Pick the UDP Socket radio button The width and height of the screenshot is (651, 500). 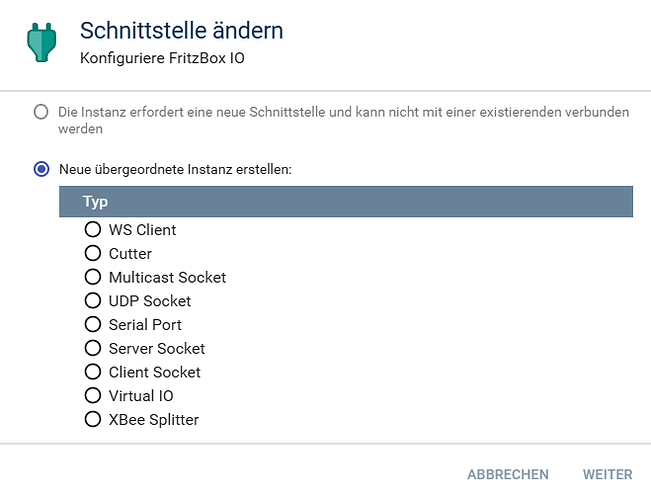(x=93, y=301)
